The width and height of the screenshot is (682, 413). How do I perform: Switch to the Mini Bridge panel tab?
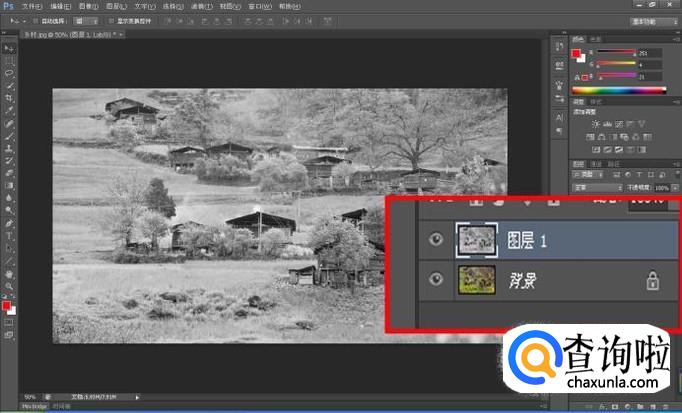click(34, 409)
